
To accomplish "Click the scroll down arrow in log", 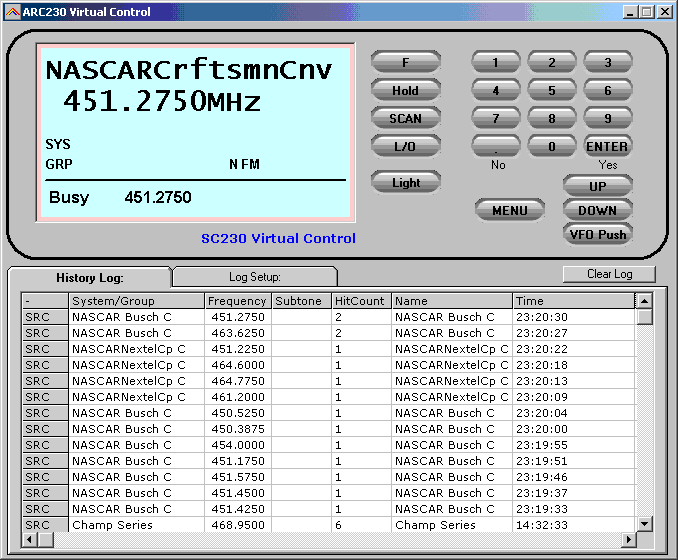I will tap(645, 524).
